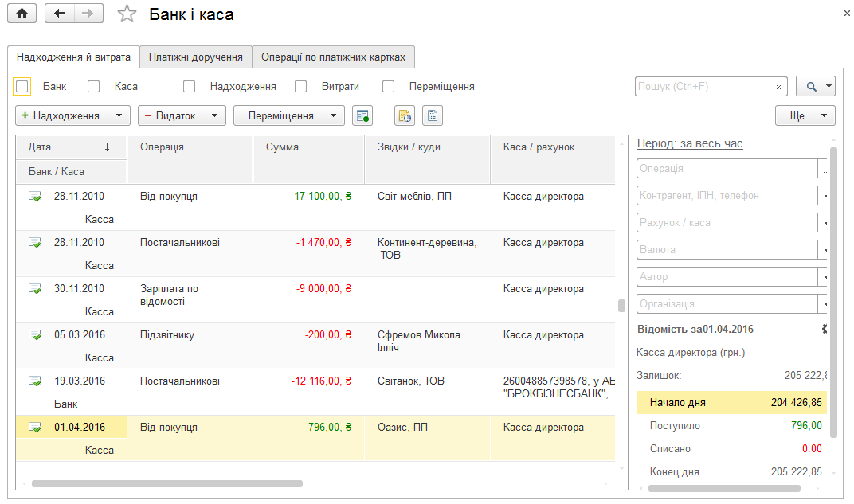Clear the search field with the x
854x504 pixels.
(779, 87)
